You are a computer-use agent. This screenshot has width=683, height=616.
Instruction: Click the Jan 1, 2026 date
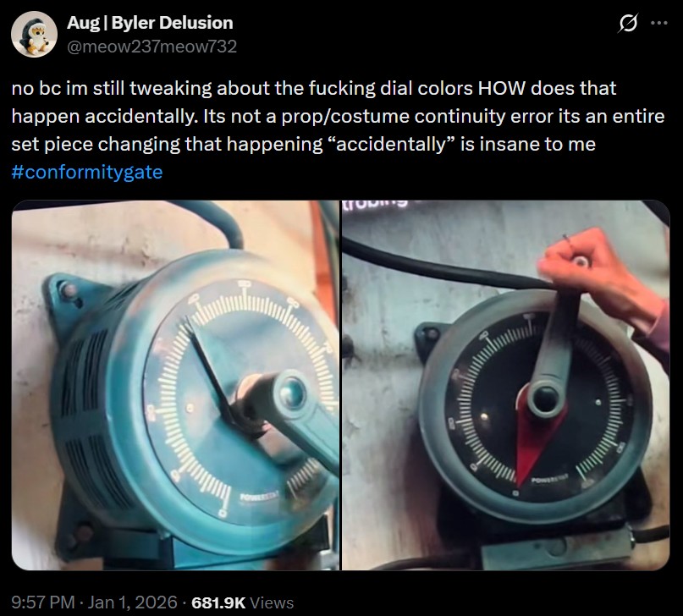tap(132, 602)
